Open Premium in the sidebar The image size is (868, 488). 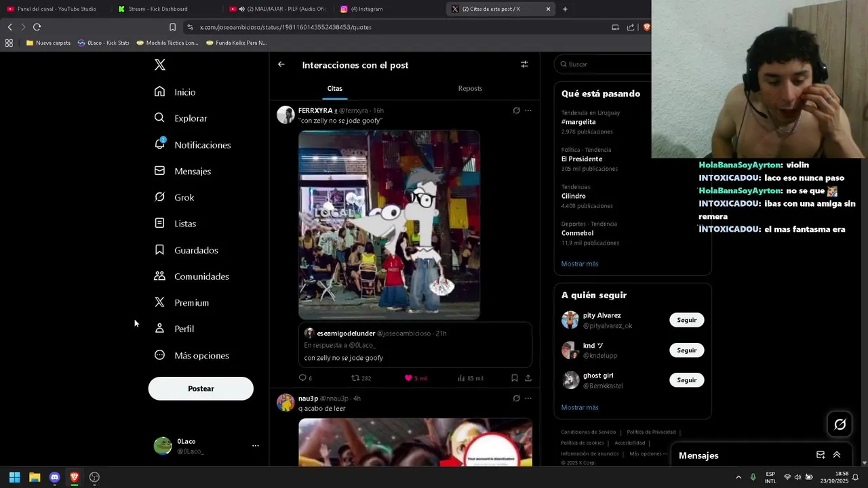coord(181,303)
